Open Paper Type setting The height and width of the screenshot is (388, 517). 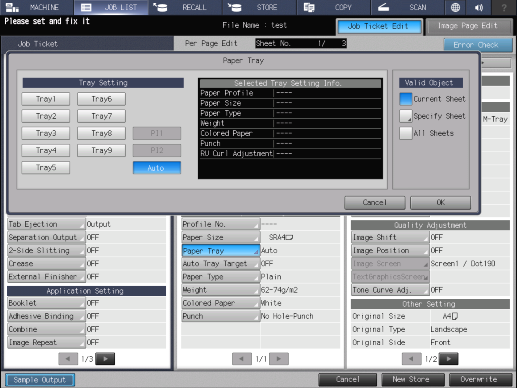220,277
